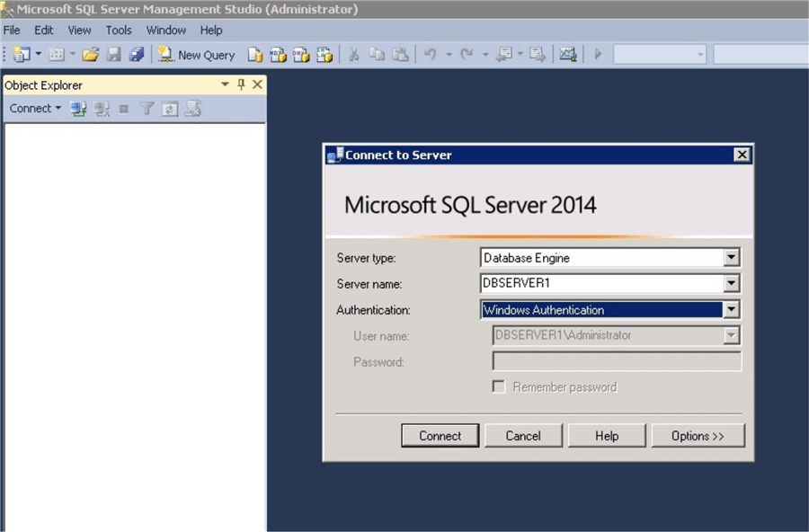Image resolution: width=809 pixels, height=532 pixels.
Task: Open the Edit menu
Action: 44,30
